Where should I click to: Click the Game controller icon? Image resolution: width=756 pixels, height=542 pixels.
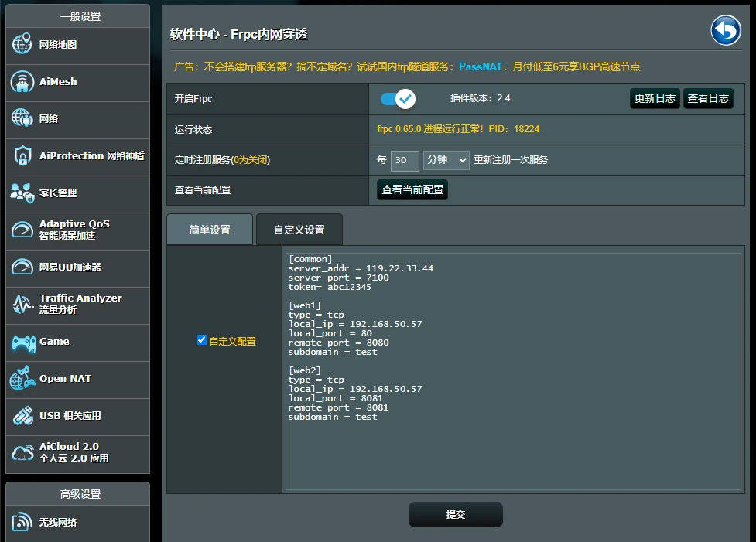(23, 343)
